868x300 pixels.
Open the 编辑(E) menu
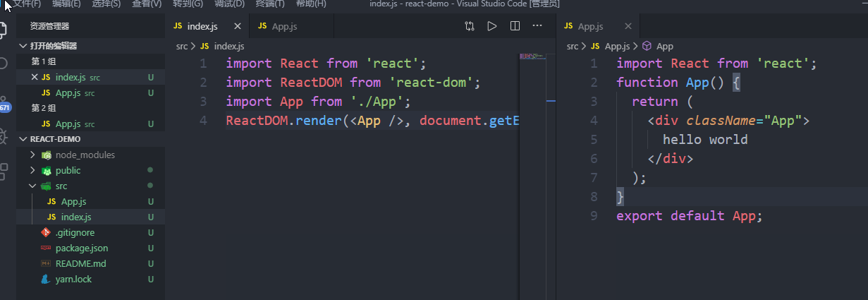pos(66,4)
